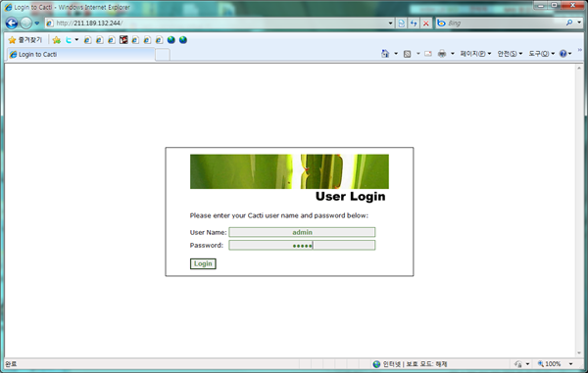
Task: Toggle the Compatibility View icon
Action: tap(401, 23)
